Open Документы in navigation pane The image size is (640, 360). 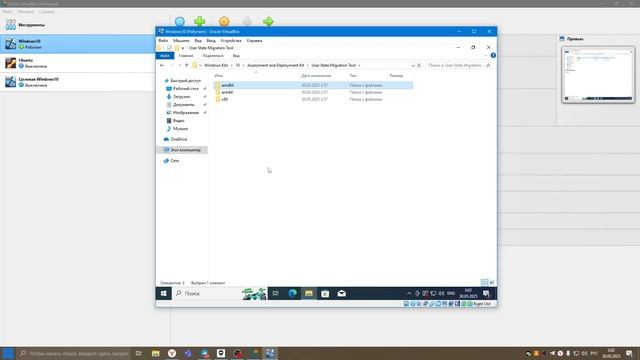coord(183,104)
